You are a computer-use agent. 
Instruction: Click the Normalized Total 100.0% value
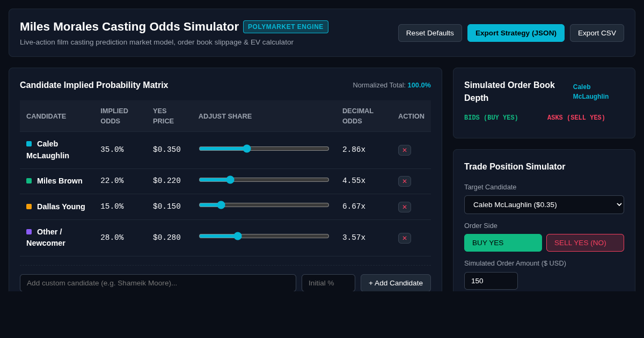419,85
